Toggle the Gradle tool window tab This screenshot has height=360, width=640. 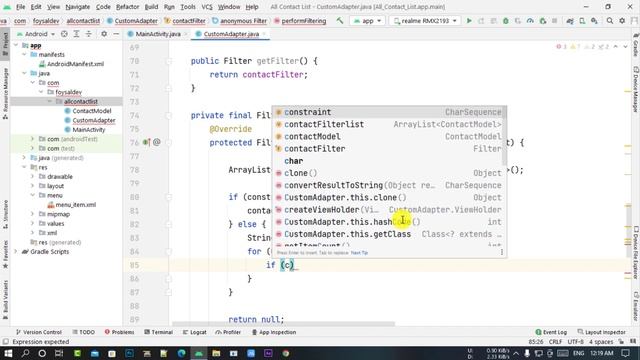(635, 44)
